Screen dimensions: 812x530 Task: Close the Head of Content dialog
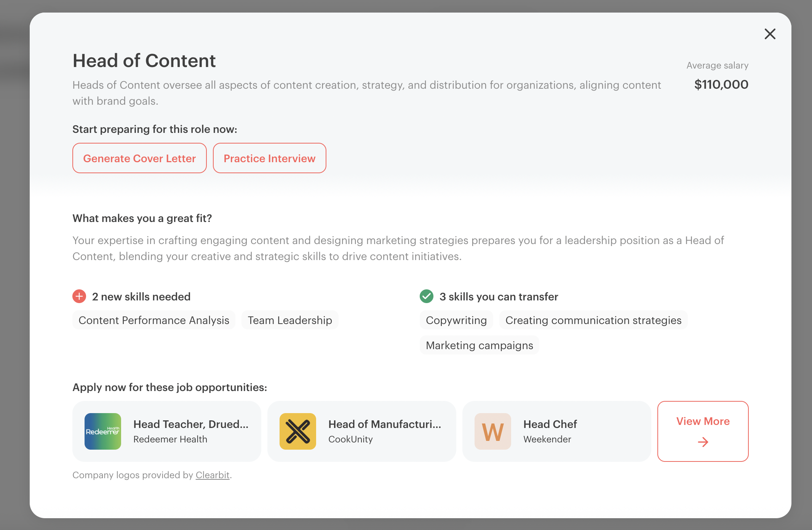click(x=770, y=34)
